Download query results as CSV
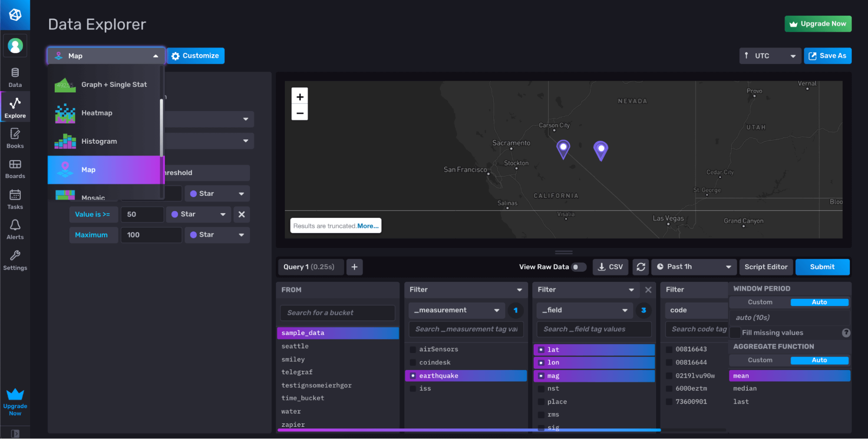The height and width of the screenshot is (439, 868). 610,267
